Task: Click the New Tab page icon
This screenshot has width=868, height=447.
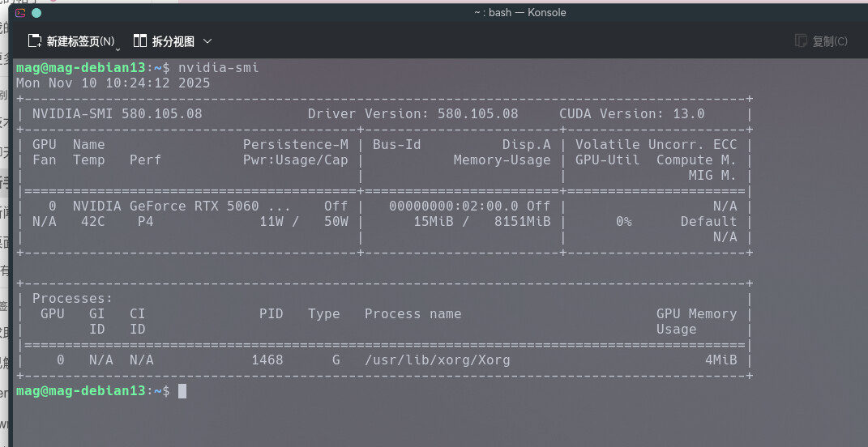Action: 35,41
